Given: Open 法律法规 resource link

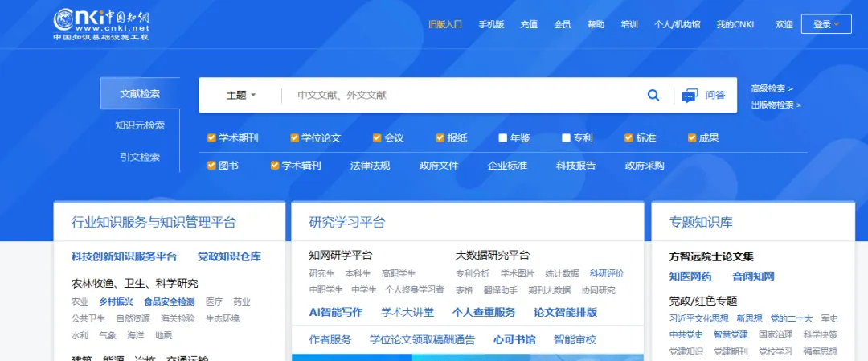Looking at the screenshot, I should coord(371,166).
